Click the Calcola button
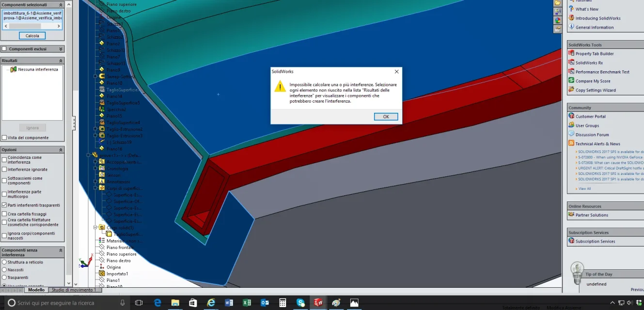This screenshot has width=644, height=310. coord(32,36)
